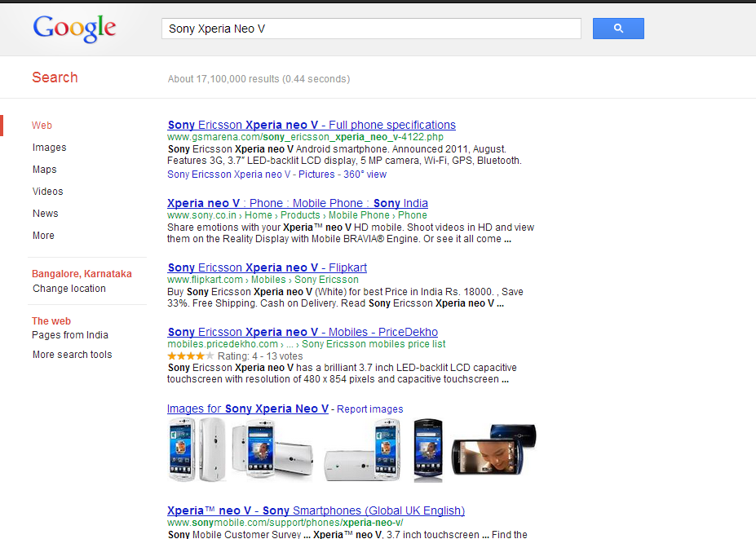Click the gsmarena.com green URL text

tap(305, 137)
